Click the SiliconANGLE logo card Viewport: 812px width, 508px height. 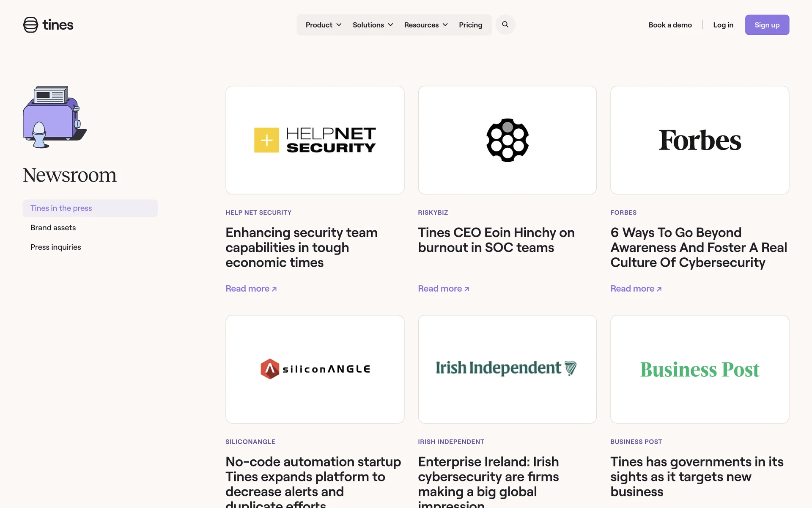[x=315, y=369]
